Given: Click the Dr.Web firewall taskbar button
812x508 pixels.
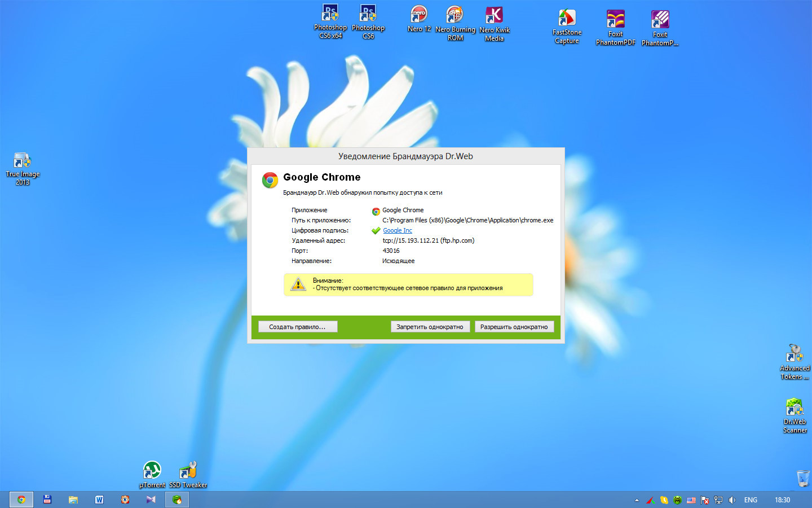Looking at the screenshot, I should [x=177, y=500].
